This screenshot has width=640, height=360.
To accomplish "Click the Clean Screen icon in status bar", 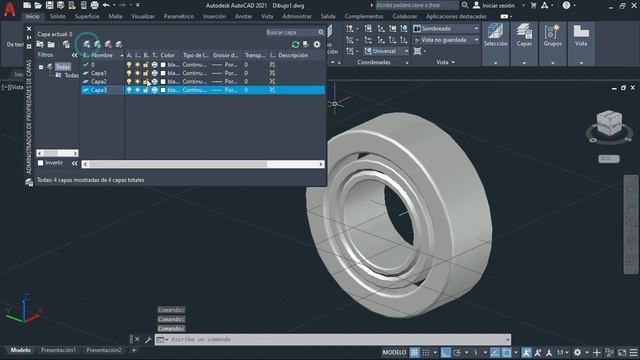I will [622, 352].
